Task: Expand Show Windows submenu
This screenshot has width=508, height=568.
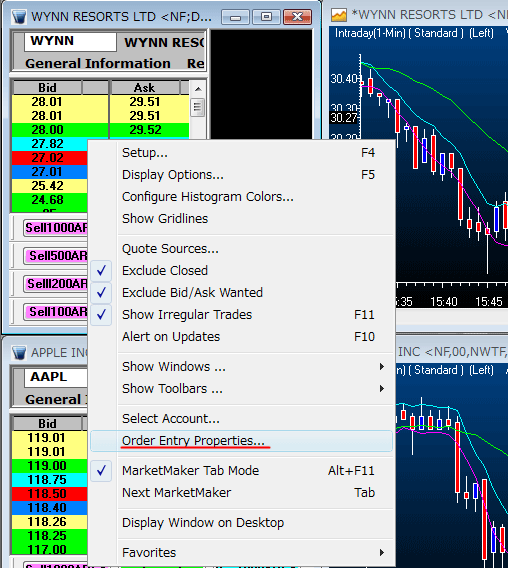Action: (241, 367)
